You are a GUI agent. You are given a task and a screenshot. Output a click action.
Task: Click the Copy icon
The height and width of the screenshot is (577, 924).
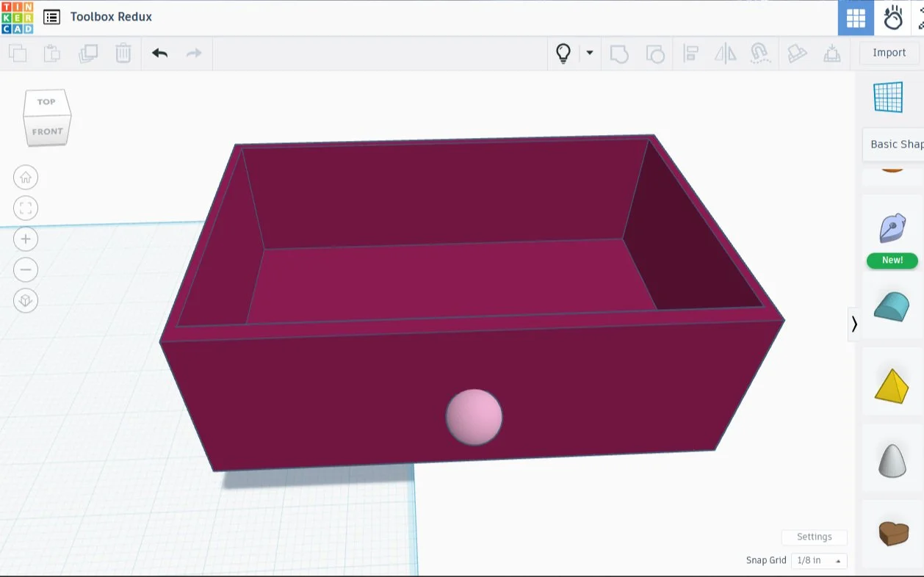point(18,53)
